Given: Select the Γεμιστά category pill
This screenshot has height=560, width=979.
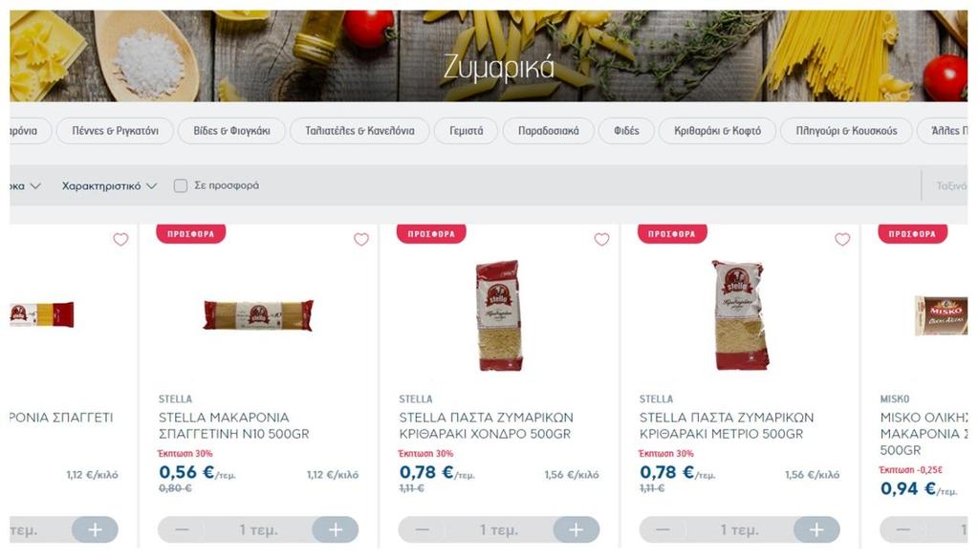Looking at the screenshot, I should 467,131.
